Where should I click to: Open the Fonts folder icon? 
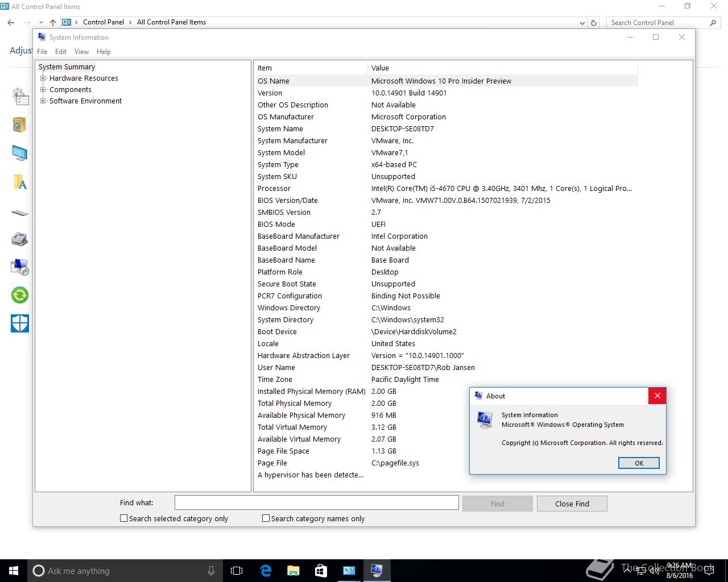coord(19,182)
